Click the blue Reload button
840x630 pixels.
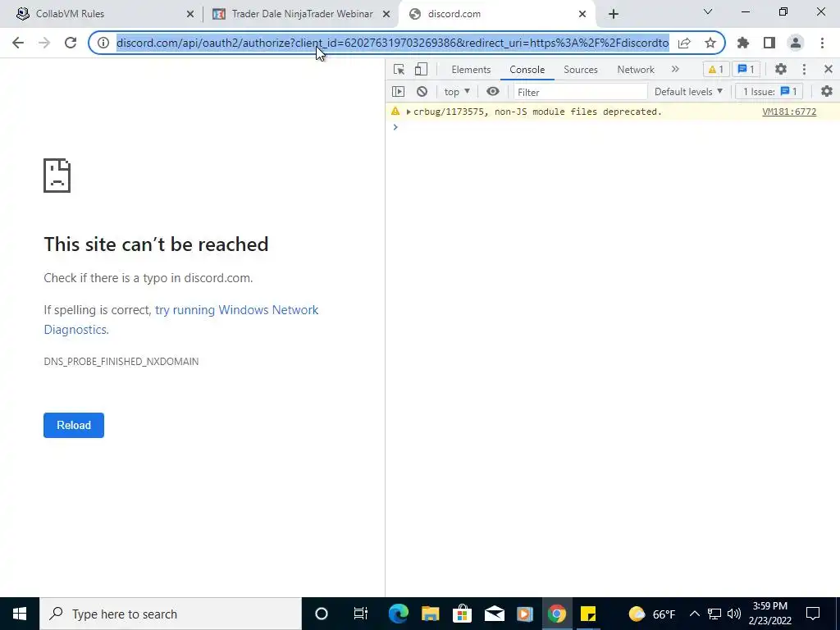coord(74,426)
